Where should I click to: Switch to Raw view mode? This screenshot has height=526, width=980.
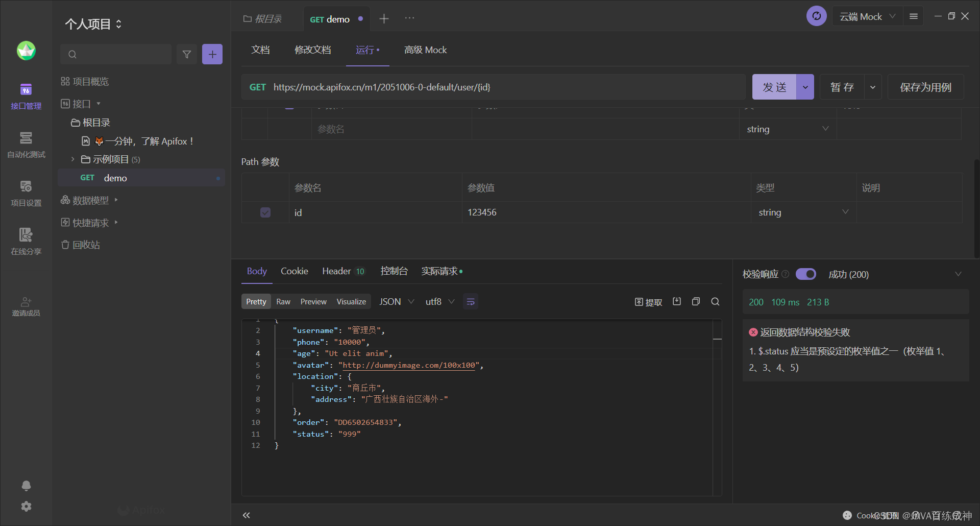pyautogui.click(x=283, y=302)
